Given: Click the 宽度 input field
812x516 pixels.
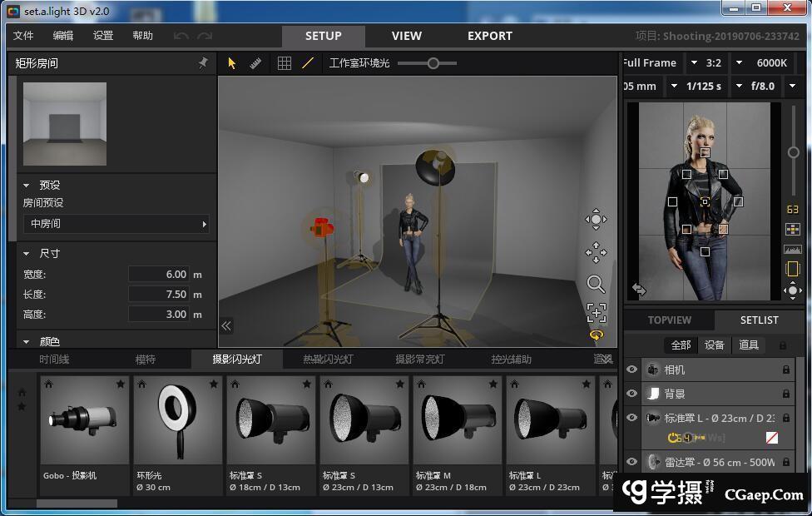Looking at the screenshot, I should pos(160,274).
